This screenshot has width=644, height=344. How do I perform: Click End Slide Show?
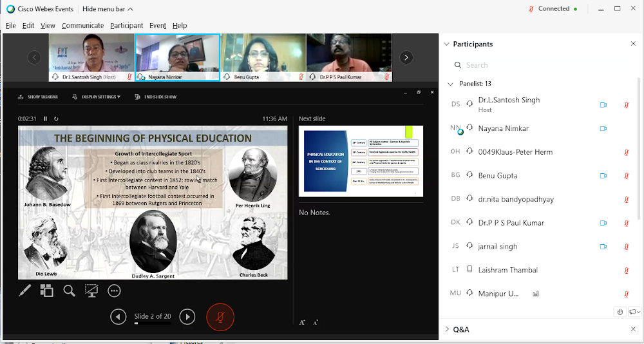click(156, 97)
